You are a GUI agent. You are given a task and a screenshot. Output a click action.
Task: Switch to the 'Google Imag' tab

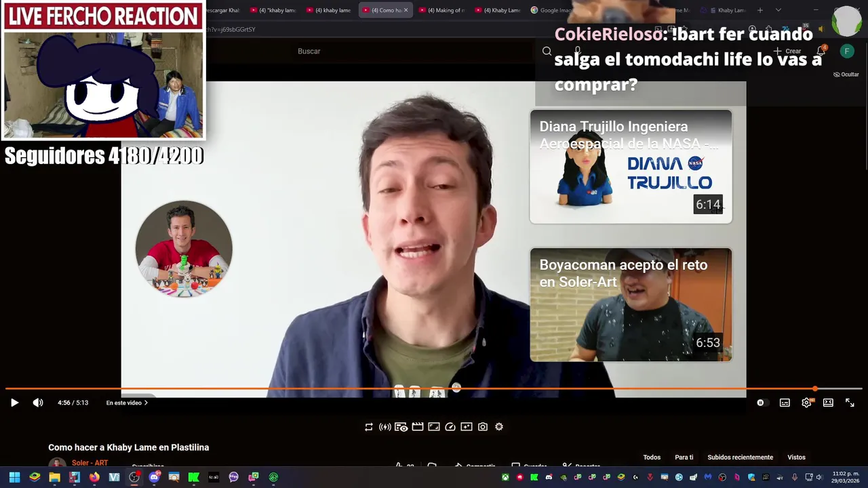click(552, 10)
